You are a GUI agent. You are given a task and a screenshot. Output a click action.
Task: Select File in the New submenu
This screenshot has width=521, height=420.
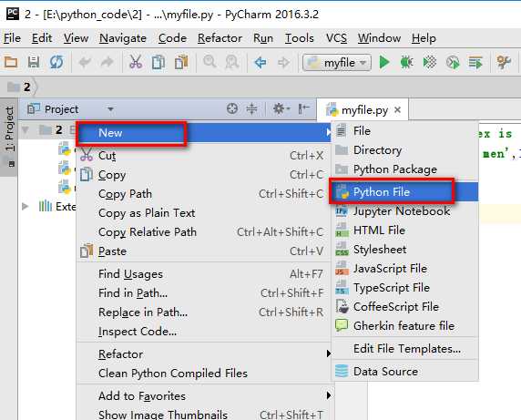pyautogui.click(x=405, y=131)
